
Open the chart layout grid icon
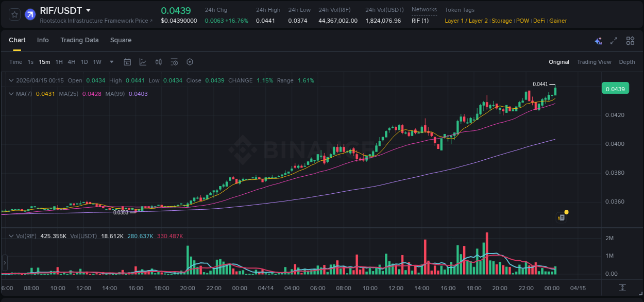pos(630,41)
